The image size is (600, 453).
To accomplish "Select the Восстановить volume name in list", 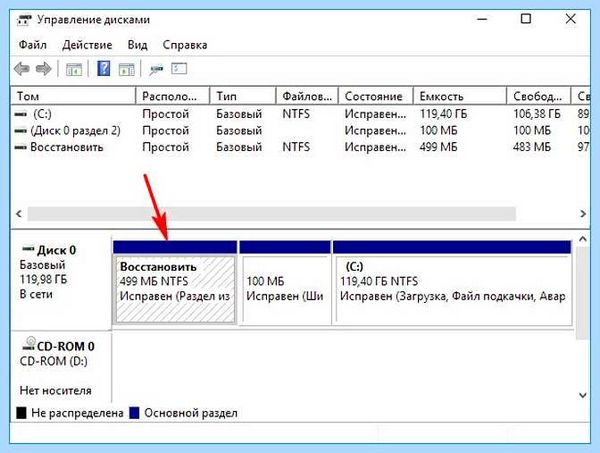I will (x=67, y=147).
